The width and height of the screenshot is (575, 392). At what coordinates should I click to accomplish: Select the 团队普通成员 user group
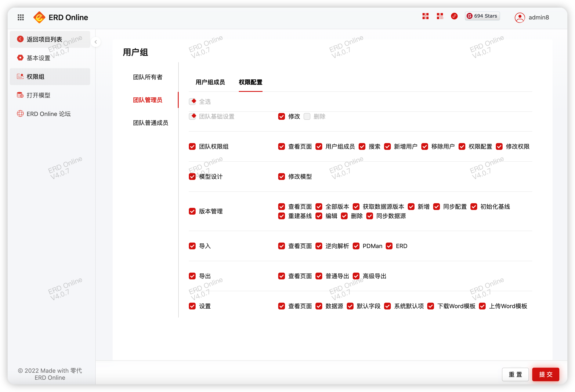tap(151, 123)
